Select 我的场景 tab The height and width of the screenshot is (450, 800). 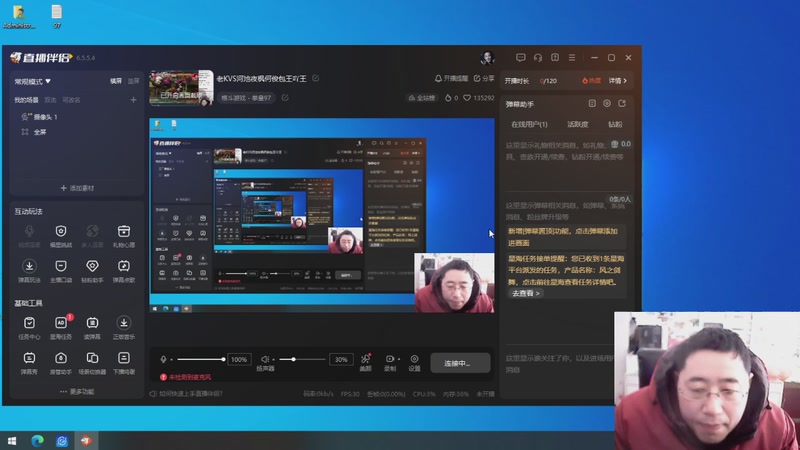click(x=26, y=100)
